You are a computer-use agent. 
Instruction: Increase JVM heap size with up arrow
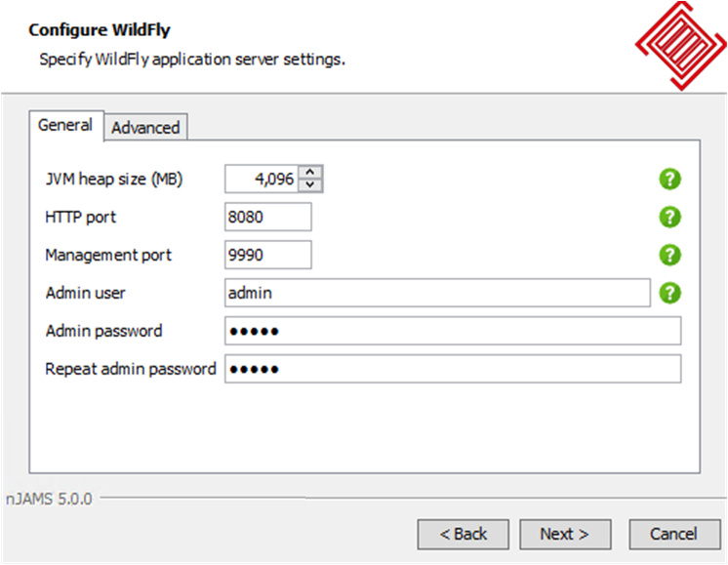tap(310, 173)
